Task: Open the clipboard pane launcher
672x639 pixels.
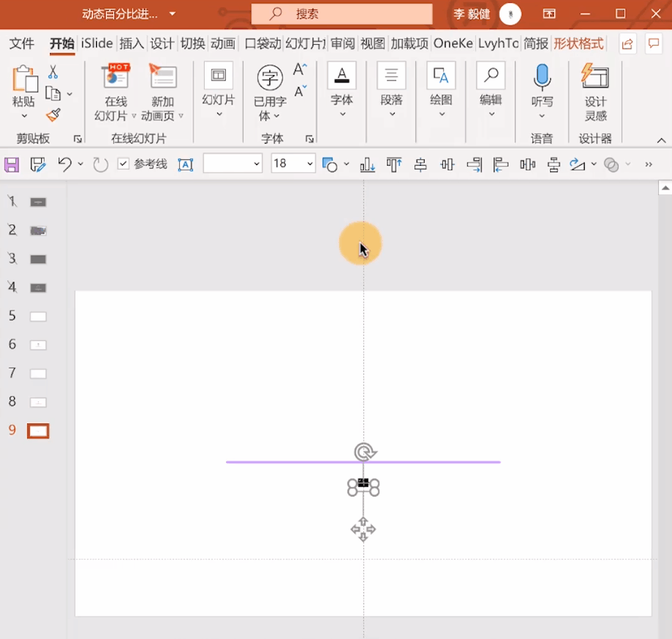Action: [78, 139]
